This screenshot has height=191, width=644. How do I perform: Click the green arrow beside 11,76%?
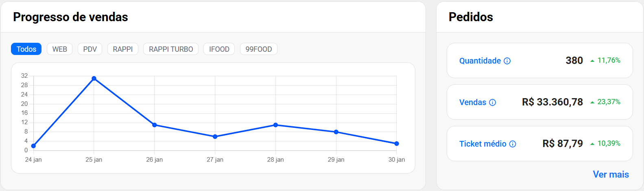point(592,61)
